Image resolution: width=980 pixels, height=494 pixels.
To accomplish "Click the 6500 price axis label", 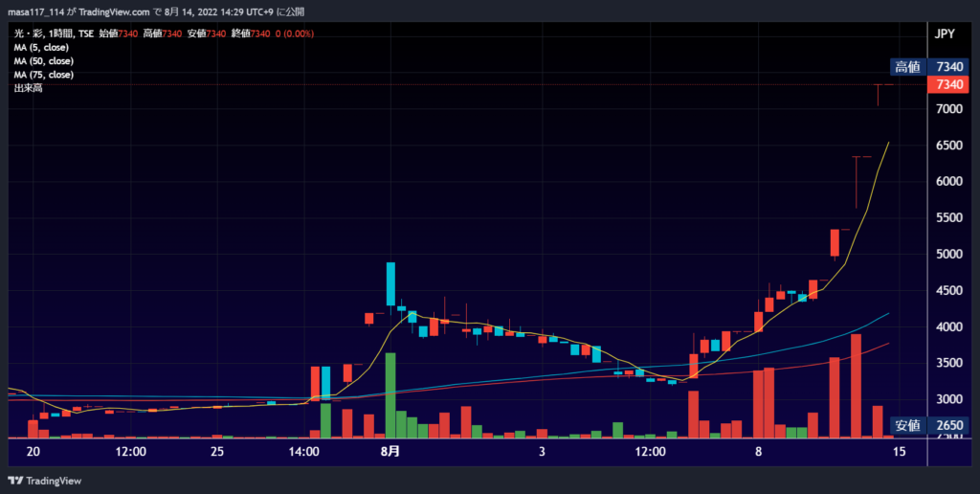I will [x=949, y=146].
